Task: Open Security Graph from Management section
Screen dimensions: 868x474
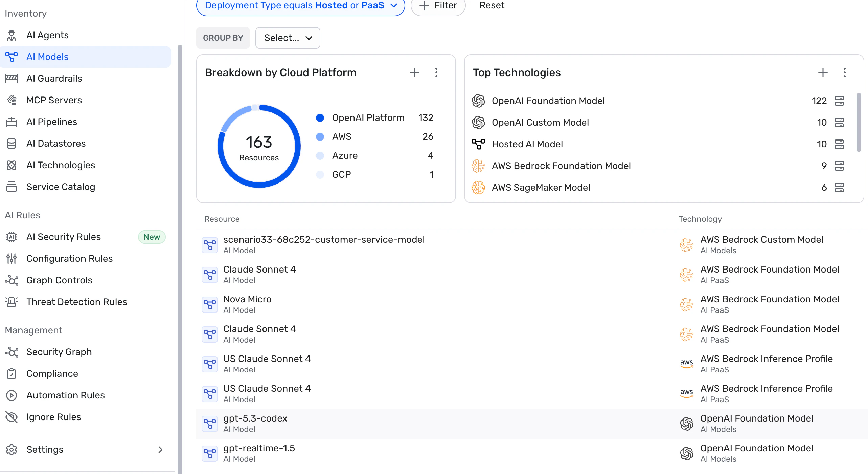Action: coord(59,352)
